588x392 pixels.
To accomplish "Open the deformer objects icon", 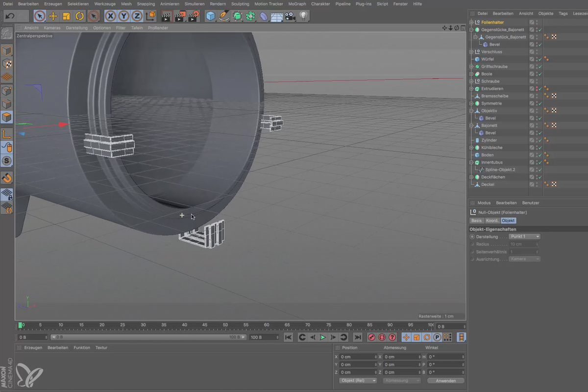I will 264,16.
